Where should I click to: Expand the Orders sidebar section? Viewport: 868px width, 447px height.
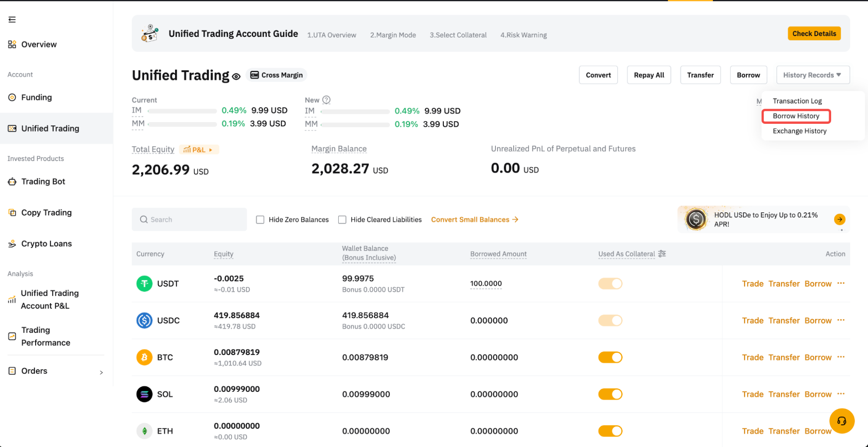(x=101, y=372)
